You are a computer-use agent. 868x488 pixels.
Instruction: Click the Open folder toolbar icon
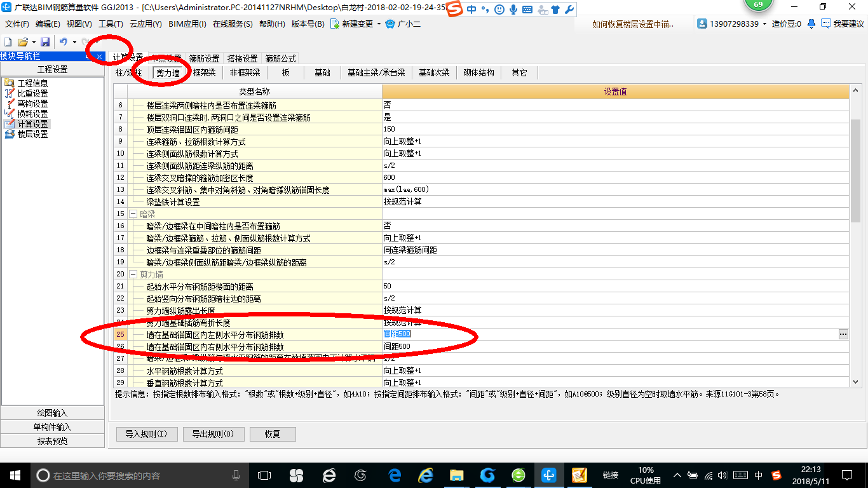click(22, 42)
